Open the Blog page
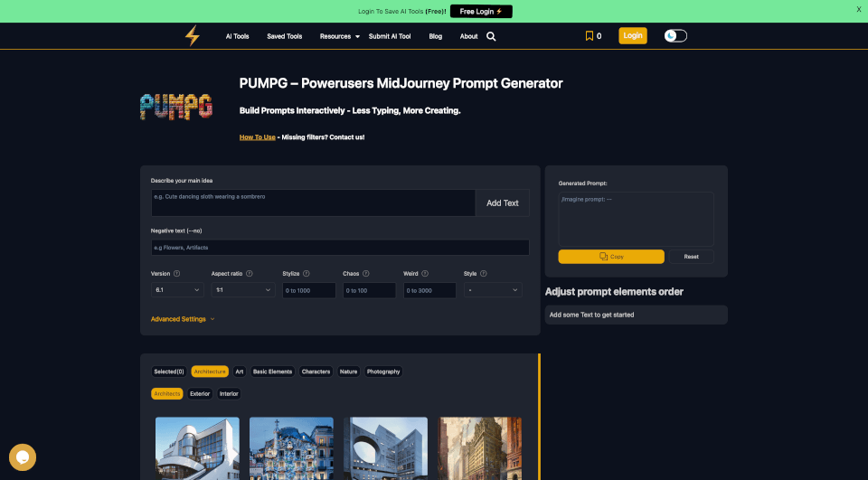Image resolution: width=868 pixels, height=480 pixels. point(436,36)
